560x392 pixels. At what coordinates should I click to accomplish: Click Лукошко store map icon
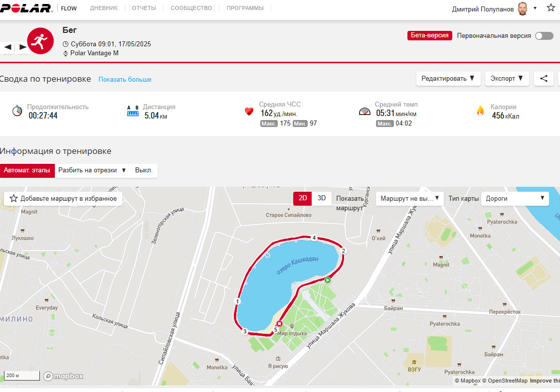[22, 231]
